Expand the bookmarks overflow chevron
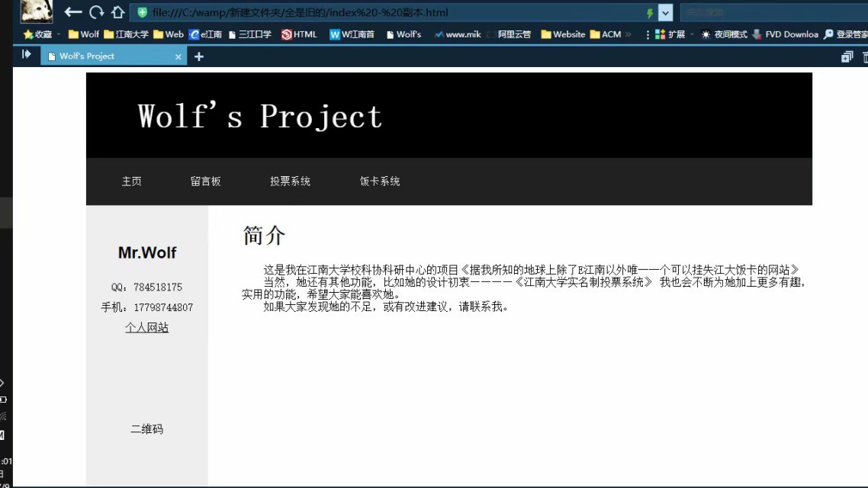This screenshot has height=488, width=868. (x=628, y=34)
